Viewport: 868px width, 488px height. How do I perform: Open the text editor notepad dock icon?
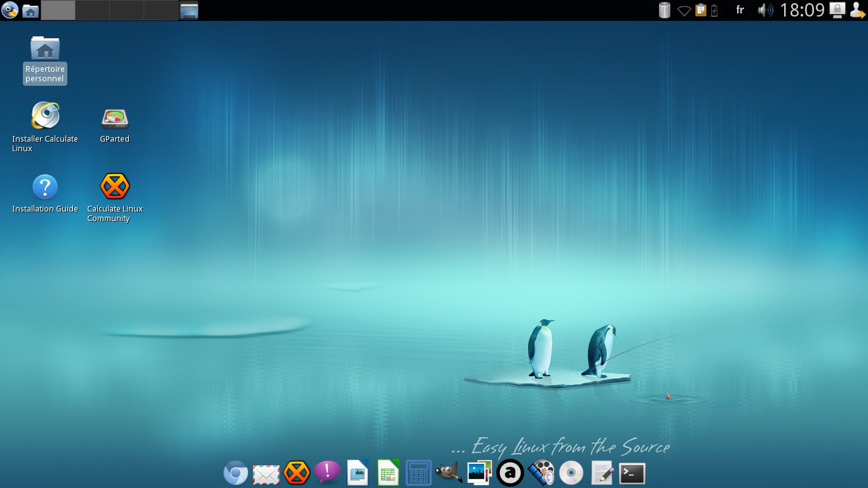pyautogui.click(x=602, y=473)
